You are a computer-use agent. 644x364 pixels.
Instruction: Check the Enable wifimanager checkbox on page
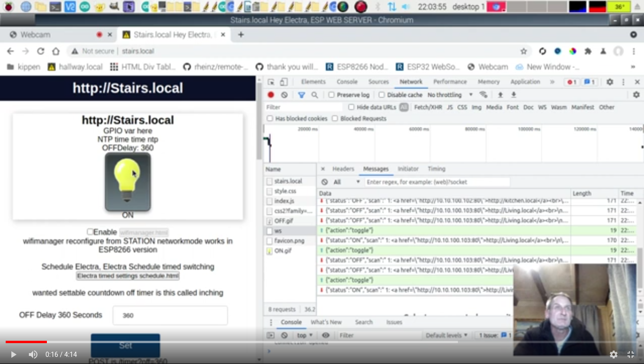[x=89, y=232]
